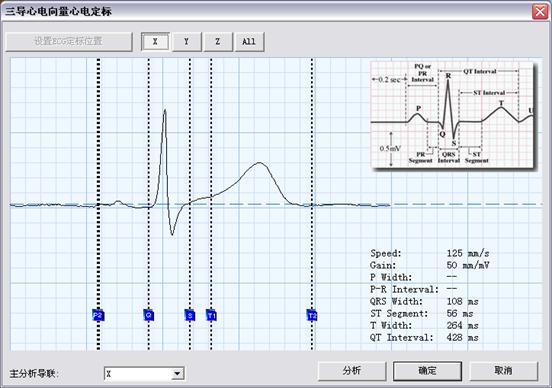Viewport: 552px width, 388px height.
Task: Click the ECG reference diagram thumbnail
Action: (453, 115)
